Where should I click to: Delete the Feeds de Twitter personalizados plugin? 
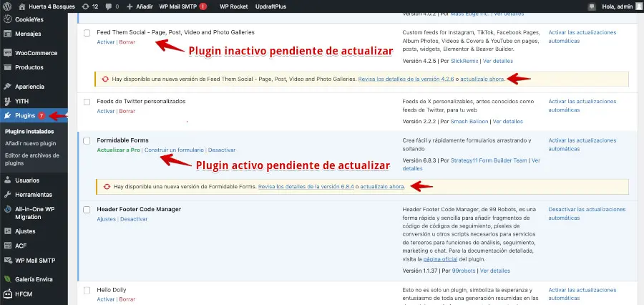pos(127,111)
